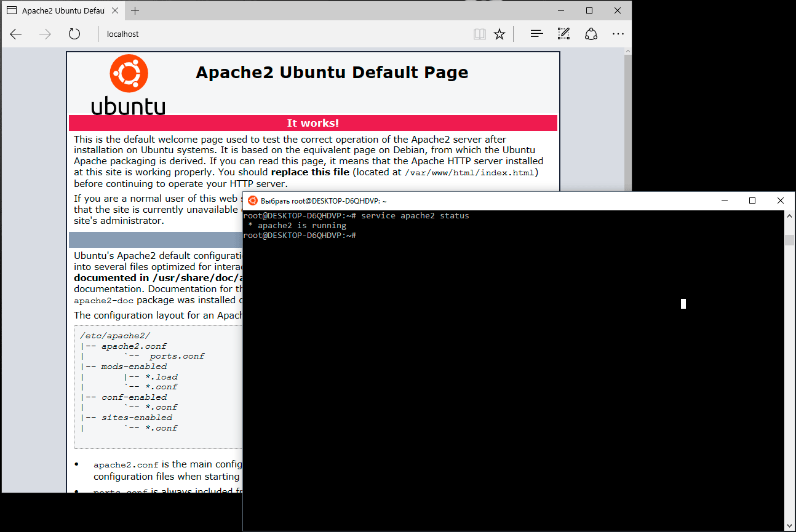Click "mods-enabled" in the config tree
This screenshot has height=532, width=796.
134,367
